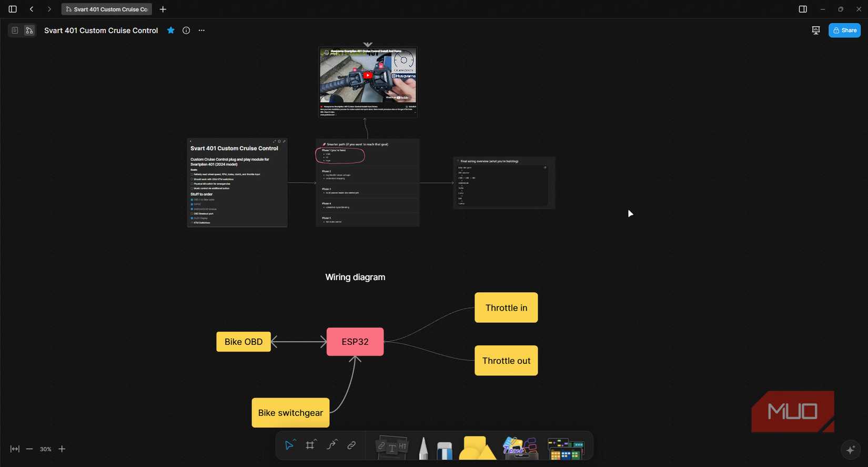The image size is (868, 467).
Task: Toggle the right sidebar panel icon
Action: [803, 9]
